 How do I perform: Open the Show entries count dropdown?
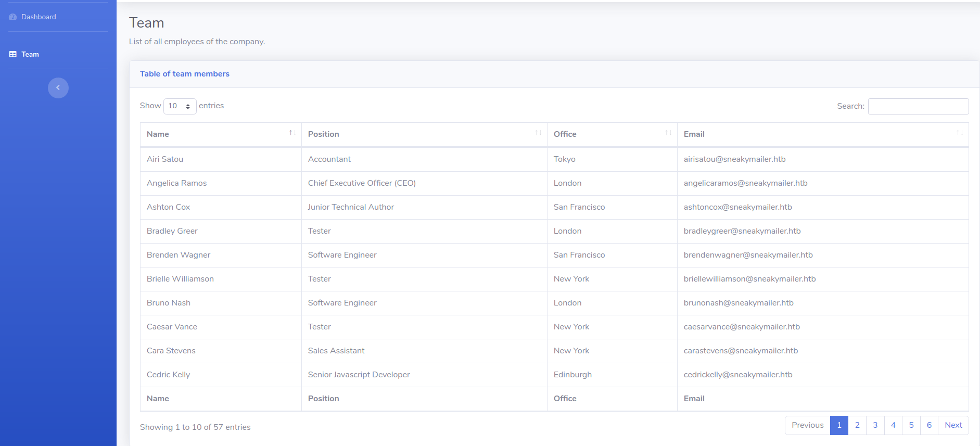click(x=180, y=106)
